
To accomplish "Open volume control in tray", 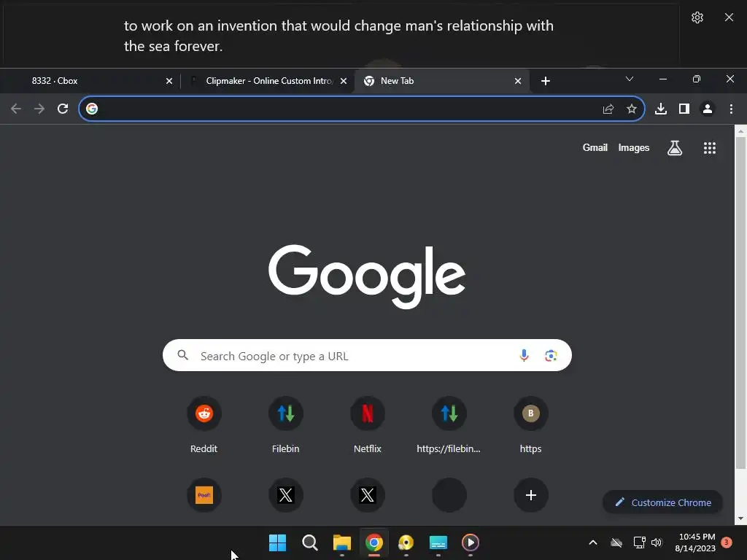I will (657, 542).
